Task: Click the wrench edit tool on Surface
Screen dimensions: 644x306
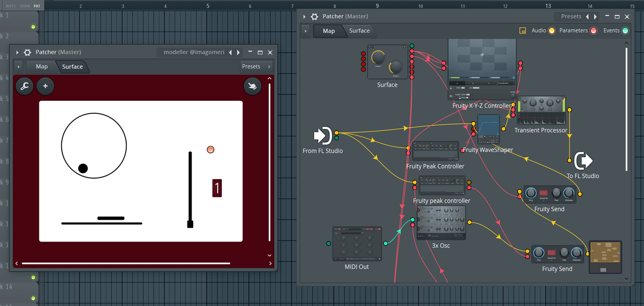Action: (24, 86)
